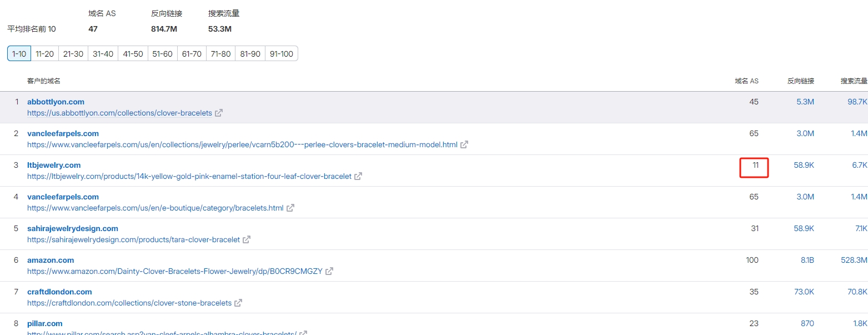868x335 pixels.
Task: Open search traffic 1.4M in vancleefarpels e-boutique row
Action: [x=859, y=197]
